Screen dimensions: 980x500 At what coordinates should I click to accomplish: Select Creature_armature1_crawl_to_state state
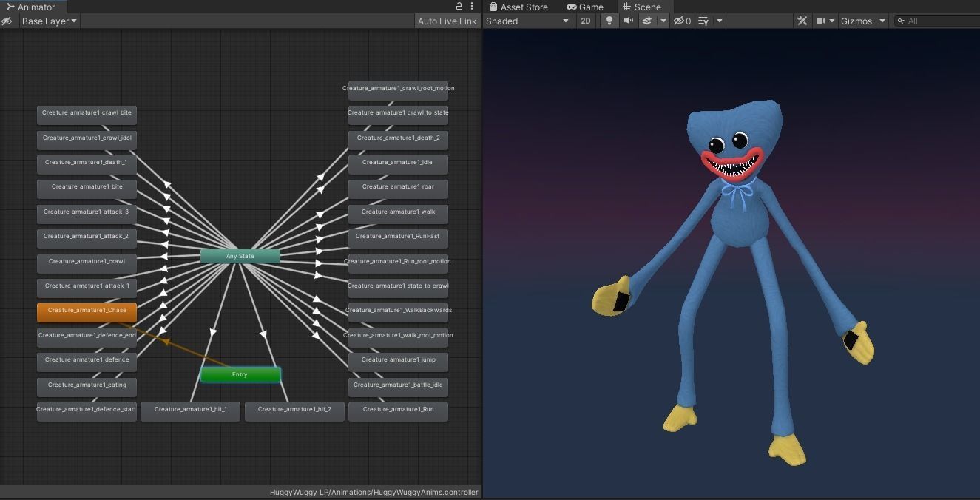(x=398, y=114)
